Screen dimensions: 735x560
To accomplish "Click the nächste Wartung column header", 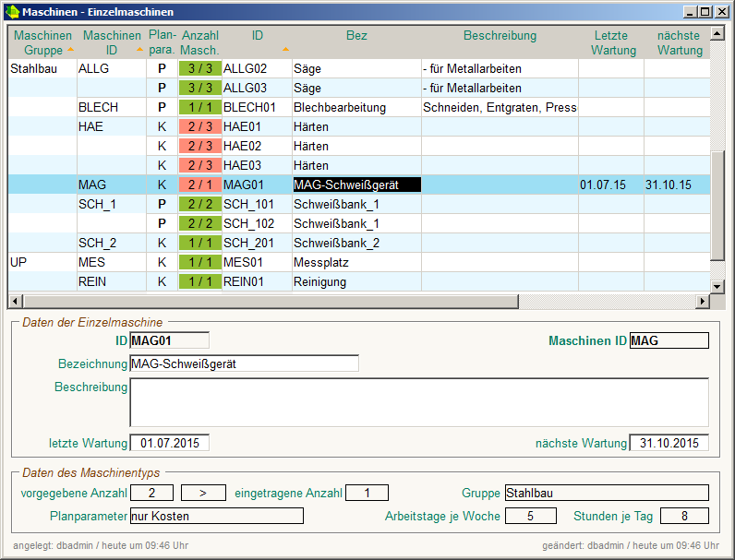I will coord(678,42).
